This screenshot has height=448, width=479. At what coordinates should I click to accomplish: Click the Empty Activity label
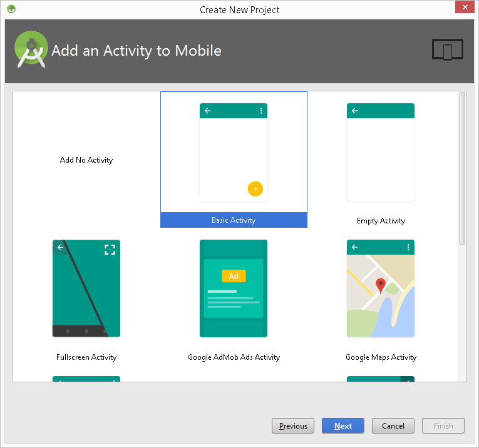(x=381, y=221)
